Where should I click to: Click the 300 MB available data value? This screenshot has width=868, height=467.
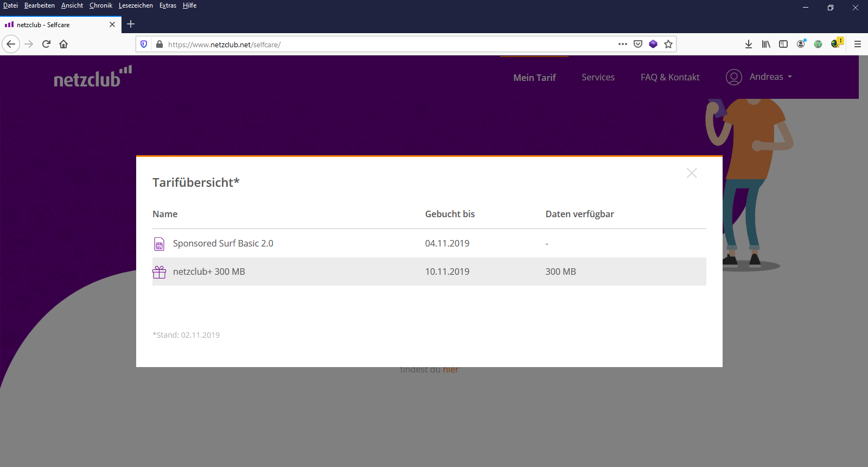[x=560, y=272]
